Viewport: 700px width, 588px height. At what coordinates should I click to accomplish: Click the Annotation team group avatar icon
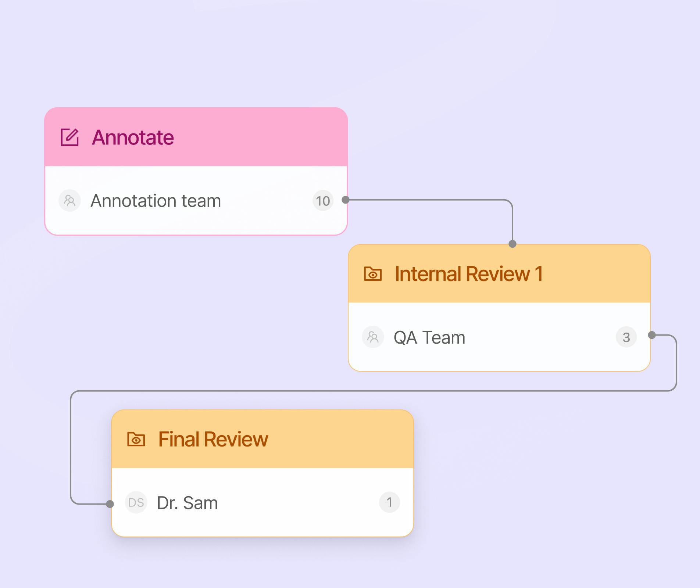click(x=69, y=201)
